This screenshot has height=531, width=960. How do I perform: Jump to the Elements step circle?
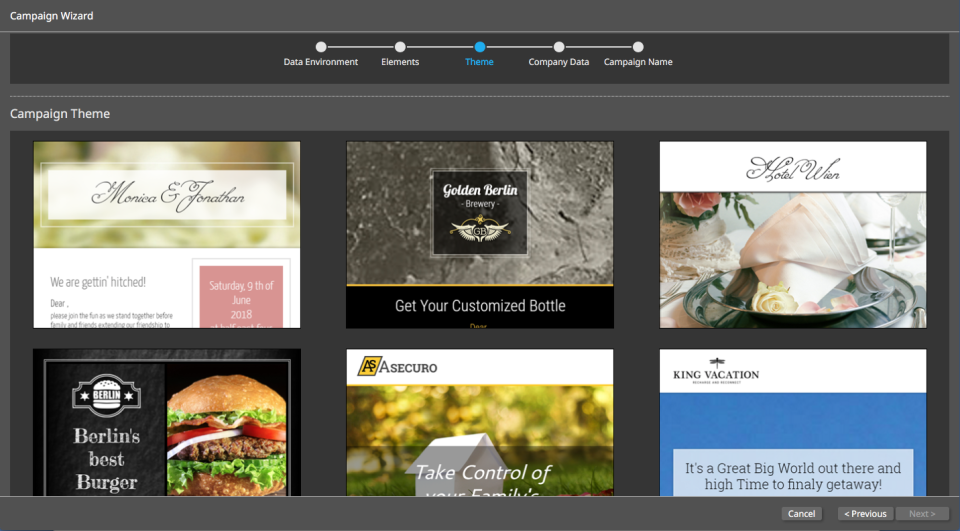pyautogui.click(x=400, y=47)
